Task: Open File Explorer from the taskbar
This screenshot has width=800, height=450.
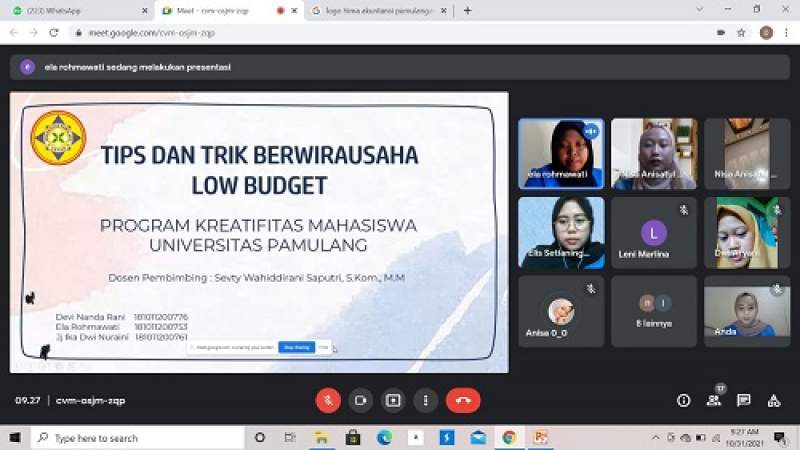Action: click(x=321, y=438)
